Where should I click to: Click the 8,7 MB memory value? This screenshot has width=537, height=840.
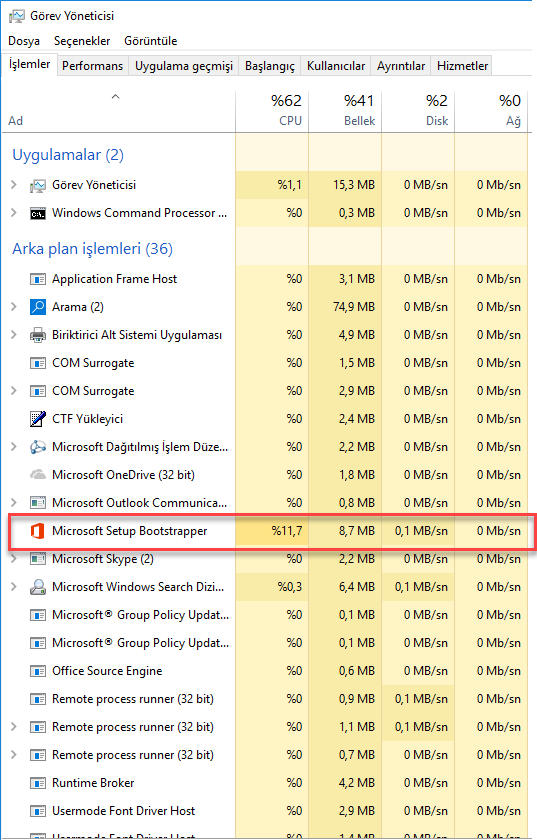point(357,531)
